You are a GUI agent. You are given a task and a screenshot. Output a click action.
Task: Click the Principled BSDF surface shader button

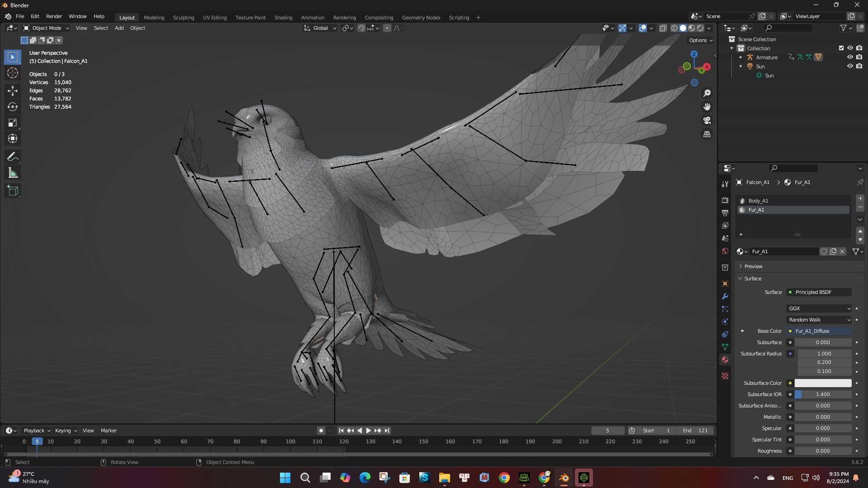819,292
